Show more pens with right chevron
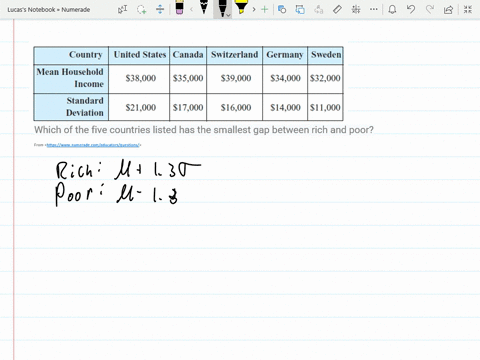The height and width of the screenshot is (360, 480). tap(254, 9)
